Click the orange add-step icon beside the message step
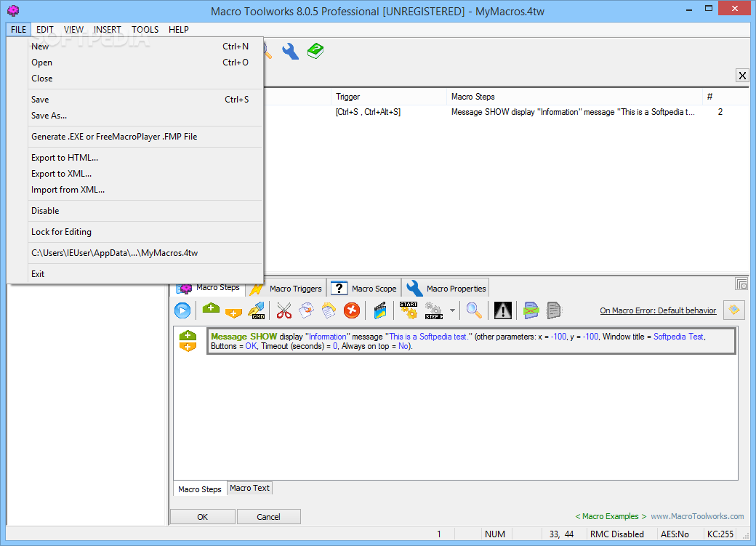Screen dimensions: 756x546 coord(188,348)
